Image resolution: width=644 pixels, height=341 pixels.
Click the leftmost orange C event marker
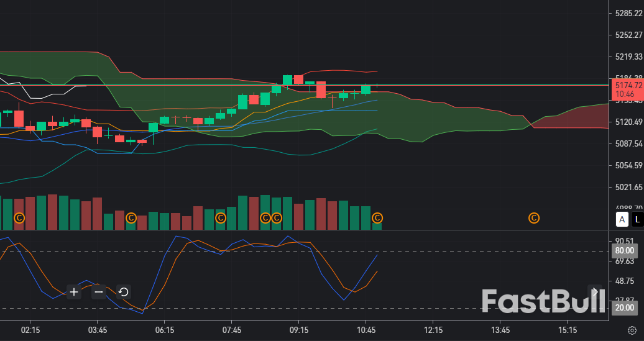[19, 218]
